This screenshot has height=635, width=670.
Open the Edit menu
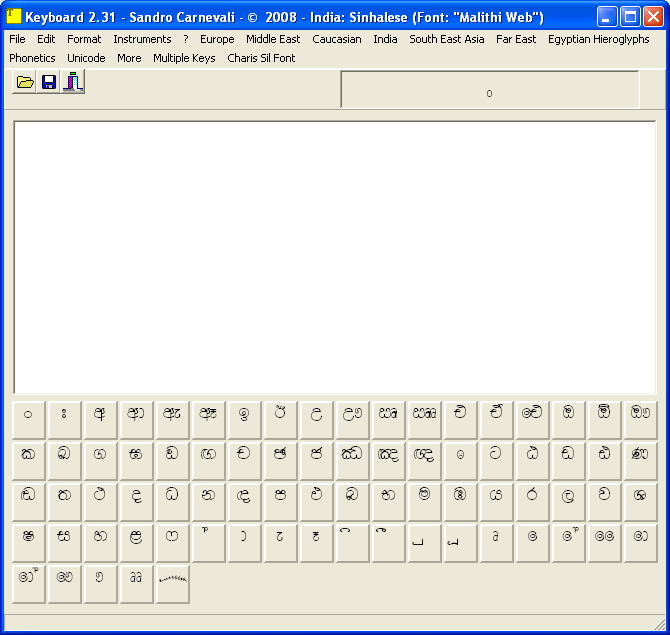[x=46, y=39]
